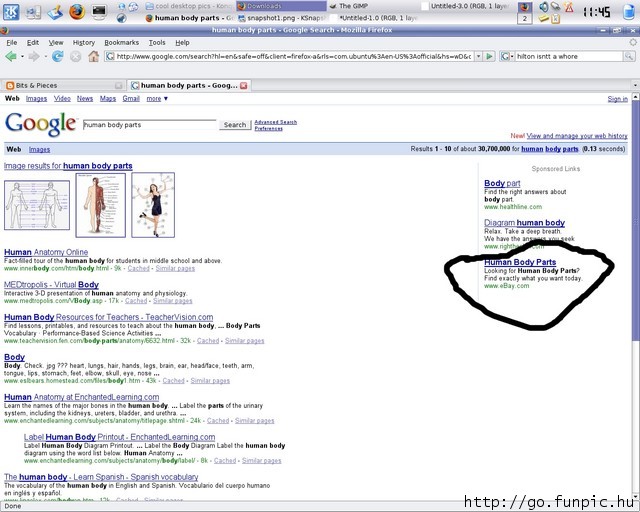Open the eBay Human Body Parts ad
Viewport: 640px width, 512px height.
520,262
